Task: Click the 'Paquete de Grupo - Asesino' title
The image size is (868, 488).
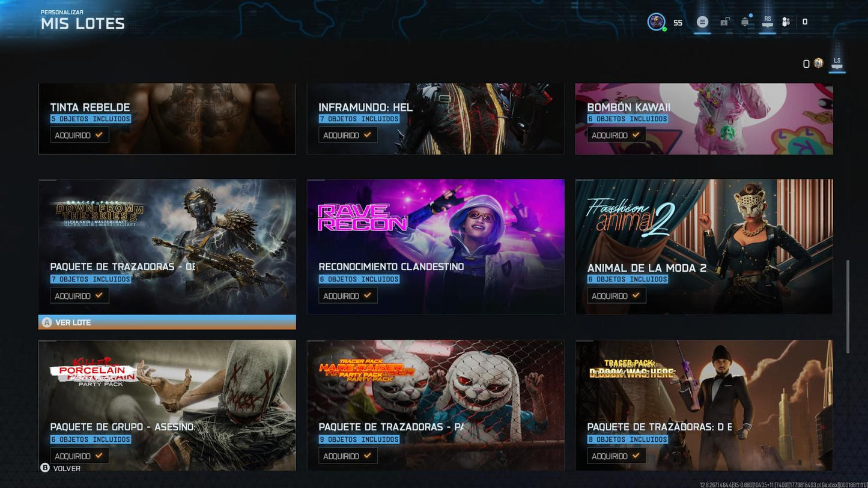Action: coord(123,427)
